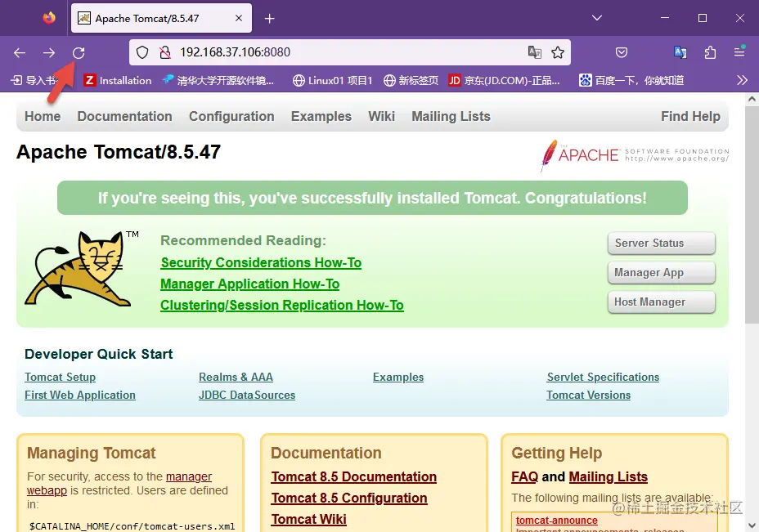
Task: Open Tomcat 8.5 Configuration link
Action: click(349, 498)
